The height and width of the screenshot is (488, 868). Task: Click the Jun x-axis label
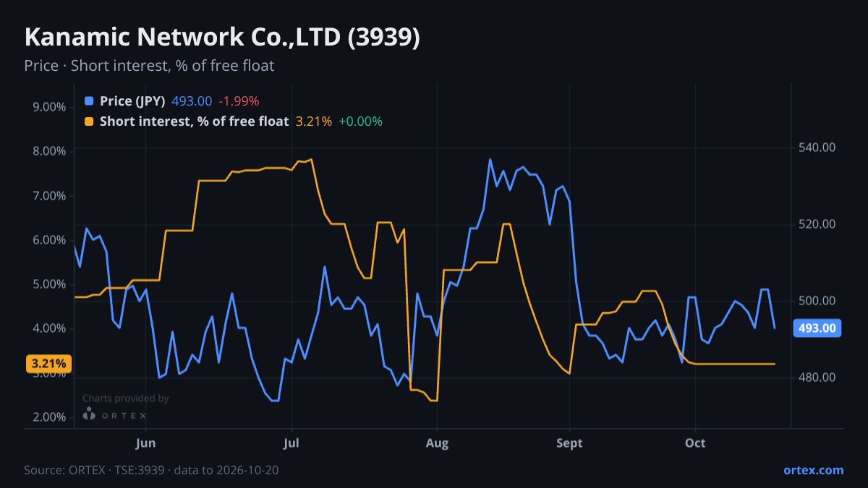pos(146,442)
